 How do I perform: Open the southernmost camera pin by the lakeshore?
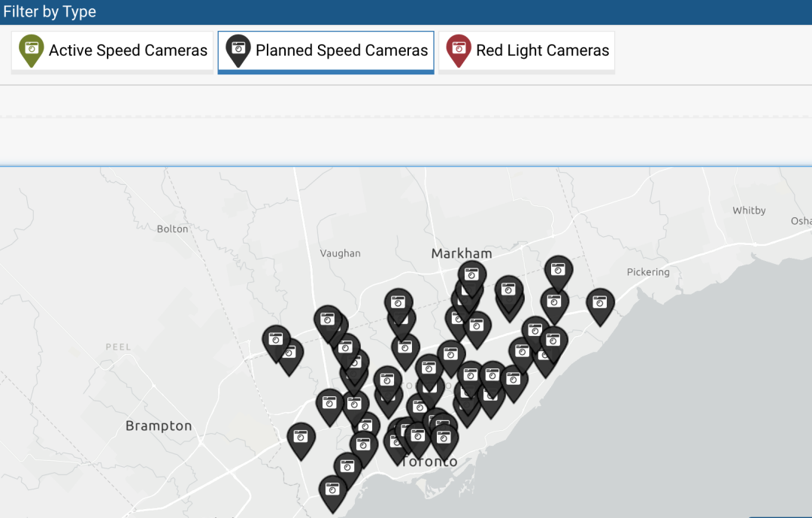pos(332,494)
